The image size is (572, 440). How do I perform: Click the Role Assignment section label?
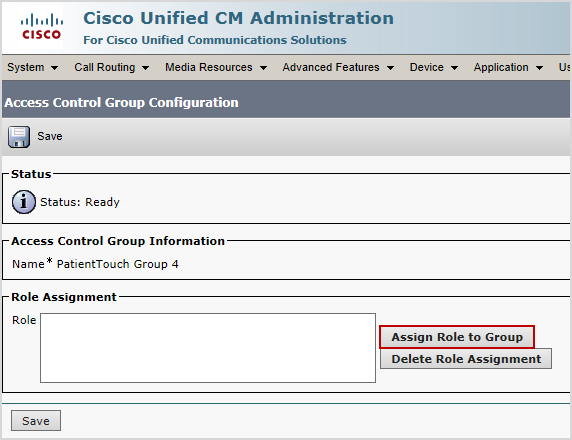point(64,297)
